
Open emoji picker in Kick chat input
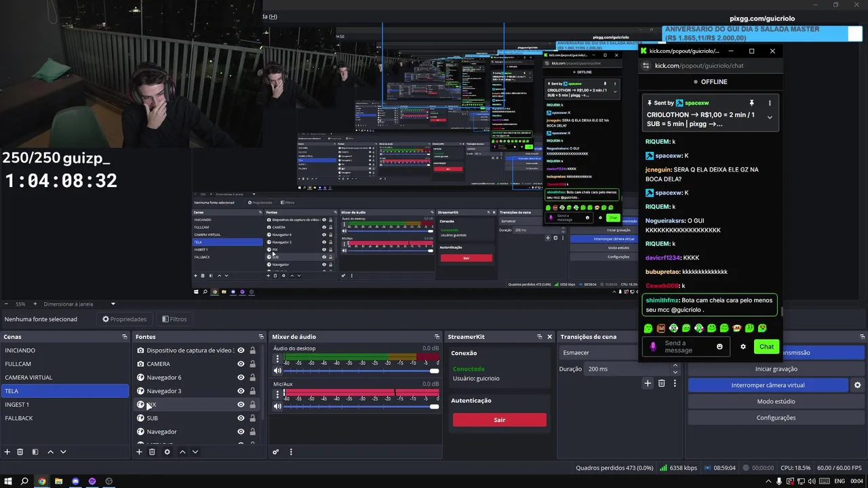[719, 346]
